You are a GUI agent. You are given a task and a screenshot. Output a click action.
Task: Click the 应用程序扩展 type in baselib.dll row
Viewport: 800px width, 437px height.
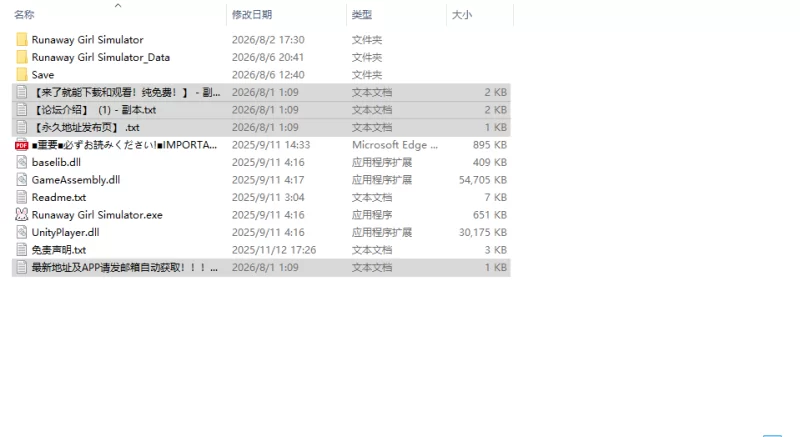point(382,162)
